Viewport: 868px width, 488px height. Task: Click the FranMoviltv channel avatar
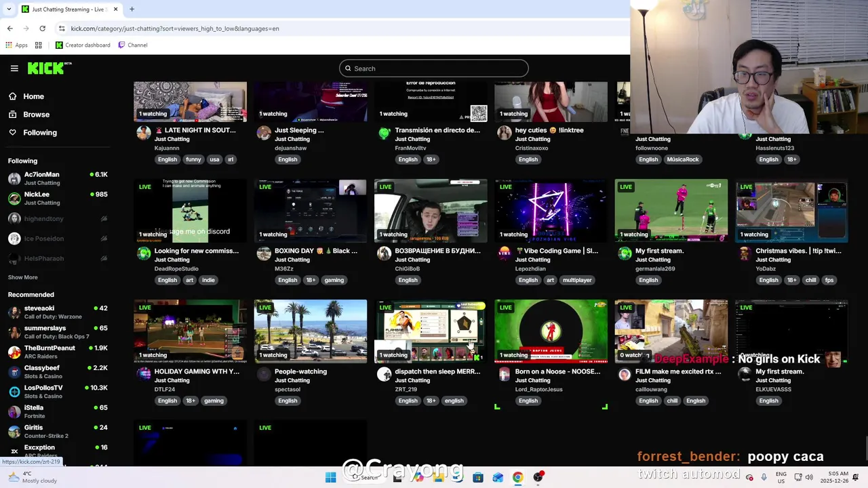384,133
